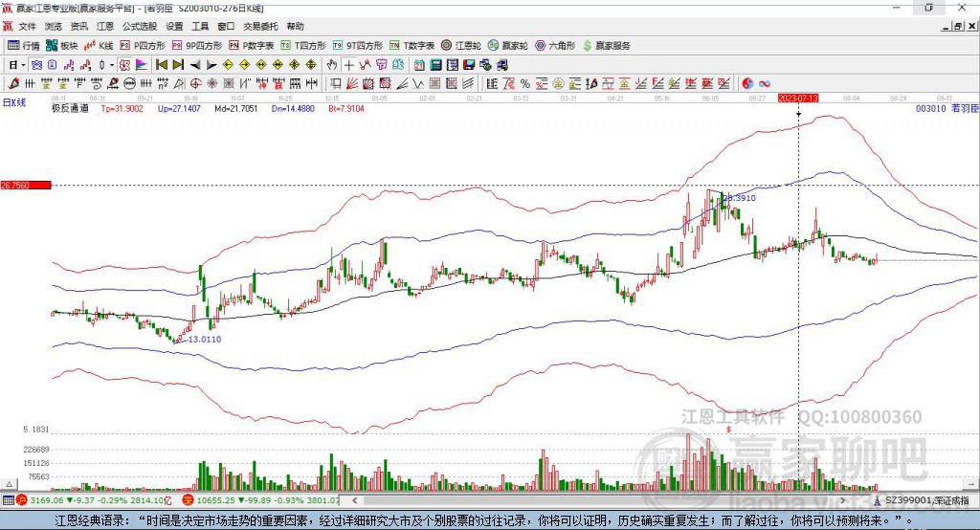The width and height of the screenshot is (980, 530).
Task: Move chart right with black arrow
Action: click(x=212, y=65)
